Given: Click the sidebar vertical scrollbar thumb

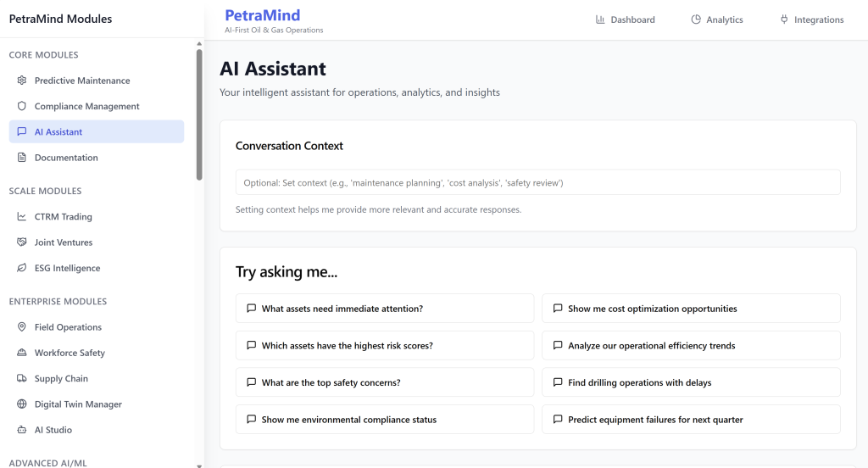Looking at the screenshot, I should [199, 114].
